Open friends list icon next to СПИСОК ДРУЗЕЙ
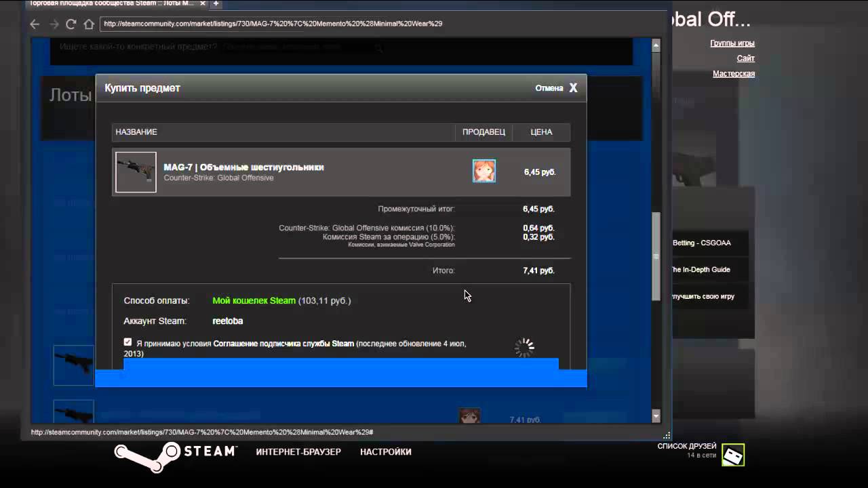 (x=733, y=455)
